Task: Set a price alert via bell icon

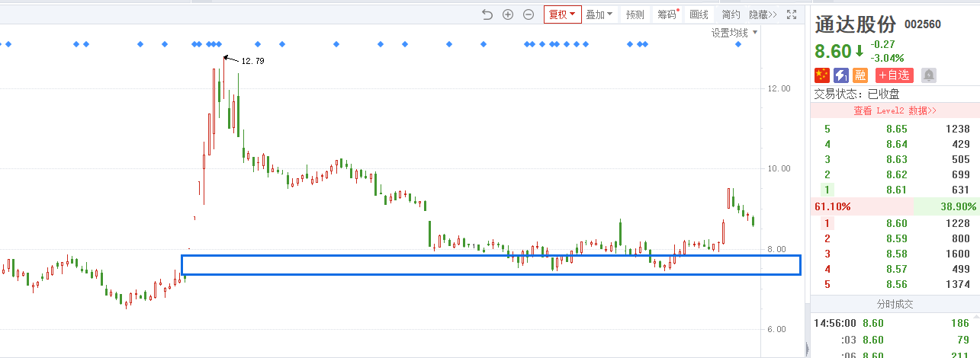Action: tap(928, 75)
